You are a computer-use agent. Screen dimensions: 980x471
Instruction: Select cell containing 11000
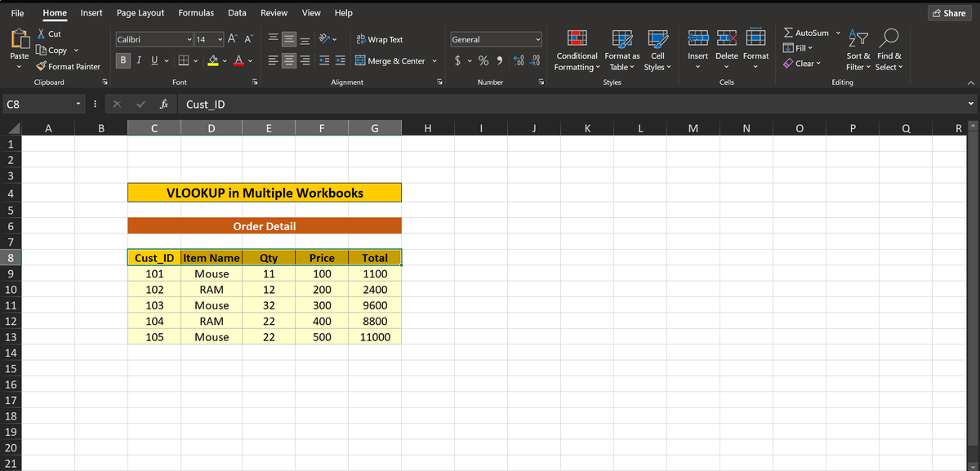tap(375, 337)
